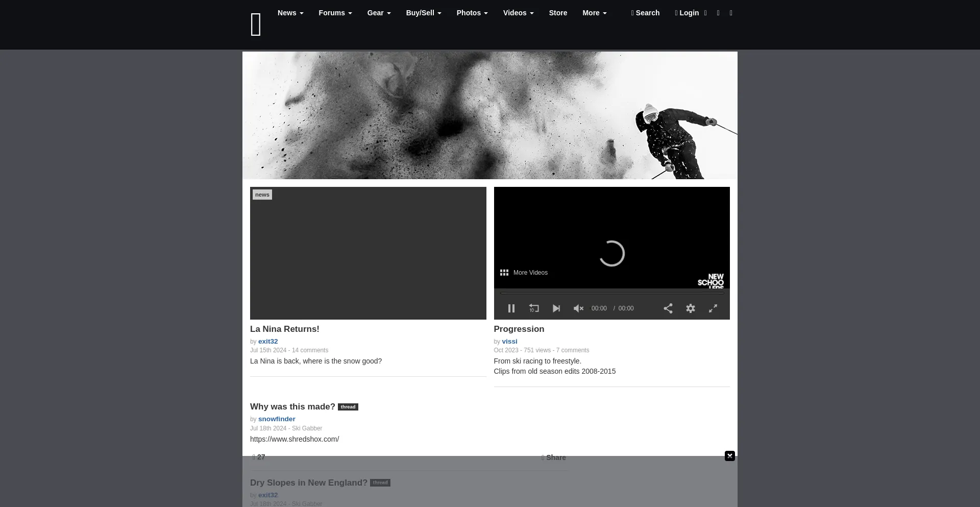The height and width of the screenshot is (507, 980).
Task: Click second icon after Login
Action: pos(718,13)
